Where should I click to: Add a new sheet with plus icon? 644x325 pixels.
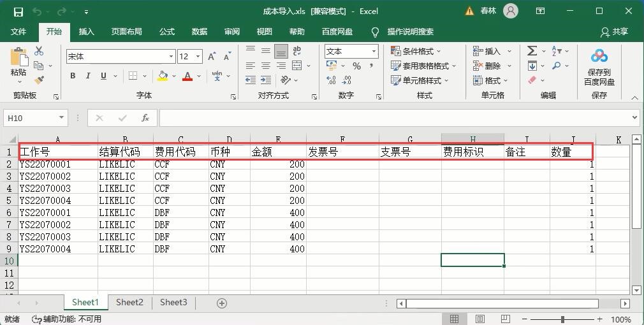(222, 303)
